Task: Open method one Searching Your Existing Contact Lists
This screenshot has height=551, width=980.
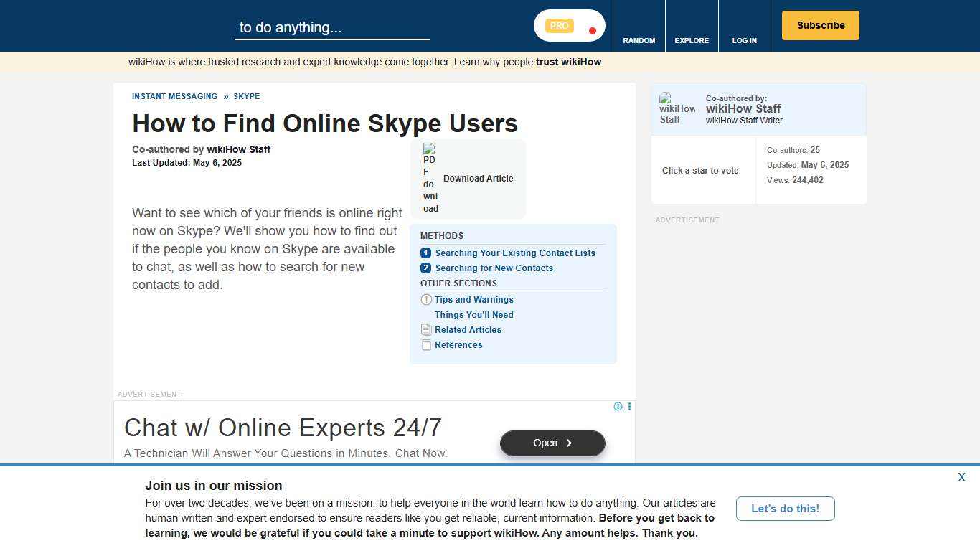Action: [x=515, y=253]
